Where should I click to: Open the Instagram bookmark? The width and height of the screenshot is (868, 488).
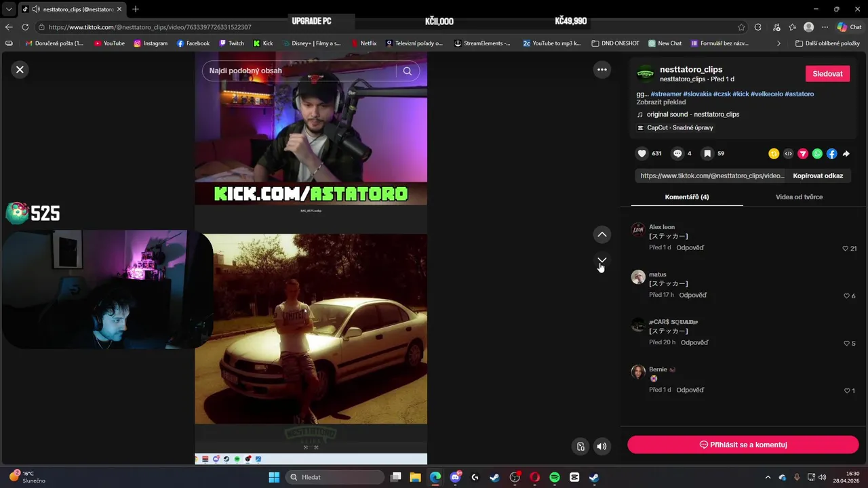point(151,43)
